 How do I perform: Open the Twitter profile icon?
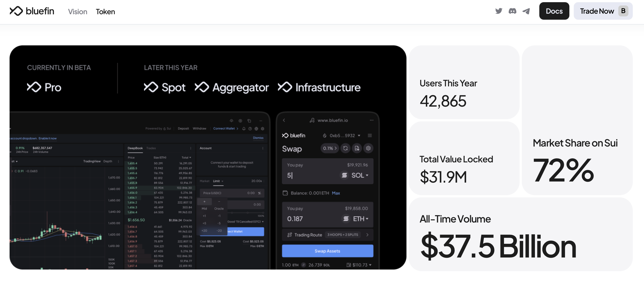(x=499, y=11)
